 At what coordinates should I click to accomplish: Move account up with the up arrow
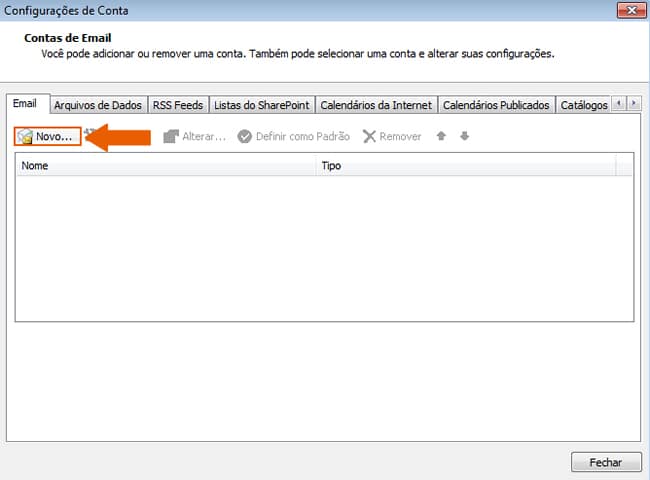[441, 136]
